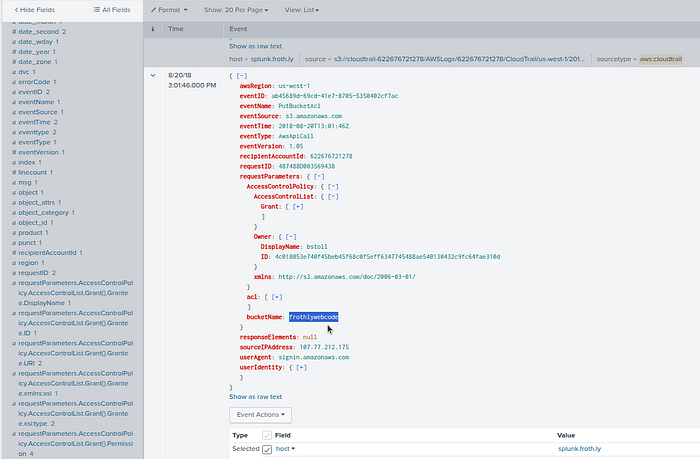Click the eventID value ab45689d

click(335, 96)
